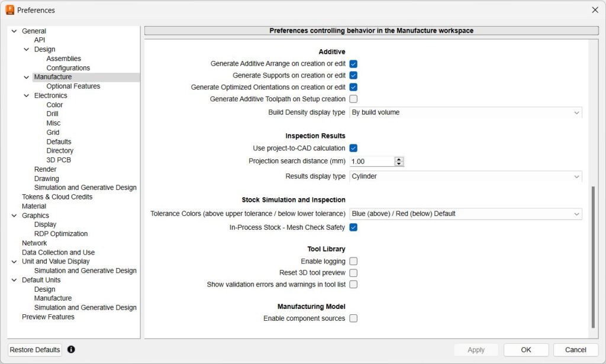Image resolution: width=606 pixels, height=364 pixels.
Task: Click the info icon beside Restore Defaults
Action: [71, 350]
